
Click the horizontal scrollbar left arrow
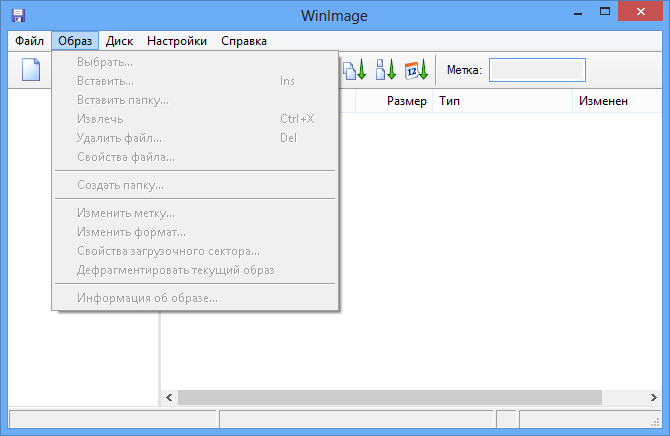pyautogui.click(x=169, y=398)
